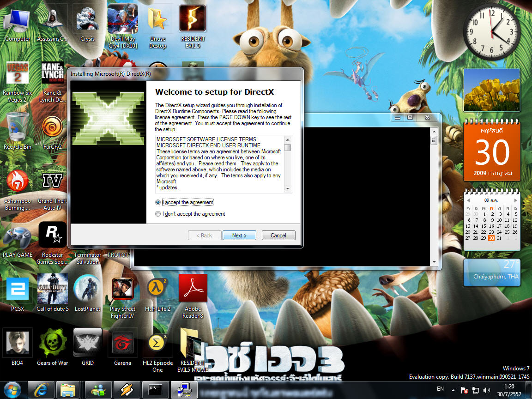Launch RESIDENT EVIL 5 desktop shortcut
532x399 pixels.
[193, 27]
